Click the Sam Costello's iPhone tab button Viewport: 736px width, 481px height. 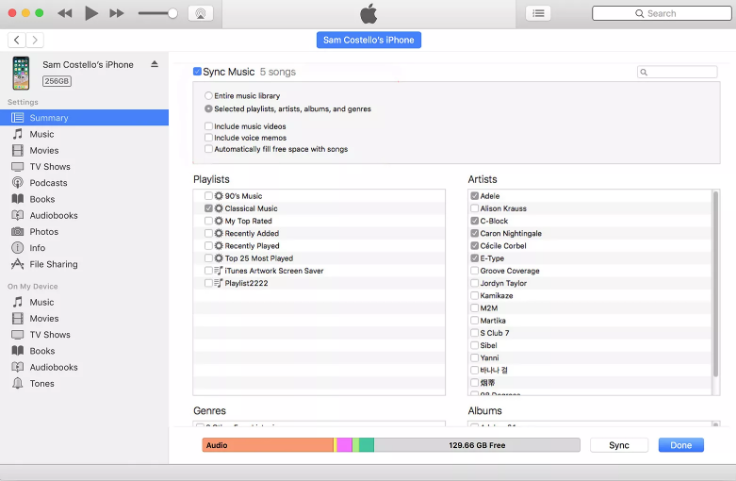[368, 40]
